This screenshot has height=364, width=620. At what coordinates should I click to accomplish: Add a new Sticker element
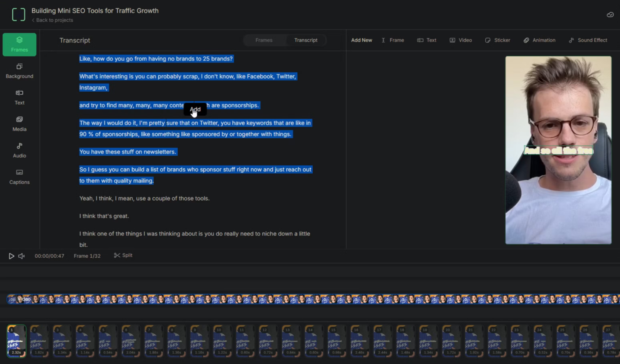pos(497,40)
